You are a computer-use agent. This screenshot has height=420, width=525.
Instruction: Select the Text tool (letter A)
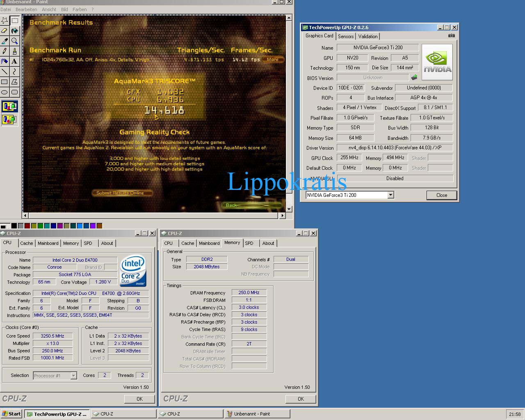coord(15,61)
